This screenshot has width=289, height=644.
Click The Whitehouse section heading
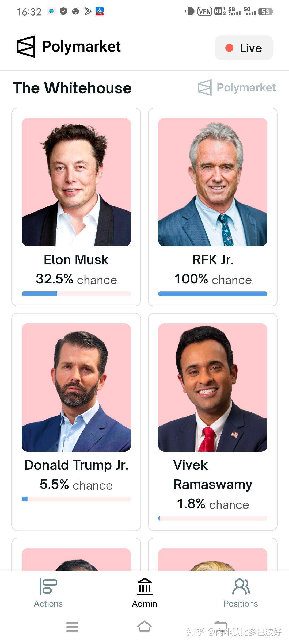[72, 88]
